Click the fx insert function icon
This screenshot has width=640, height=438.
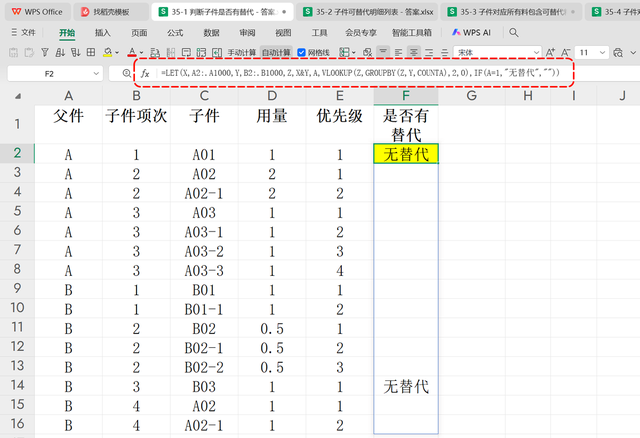tap(145, 73)
